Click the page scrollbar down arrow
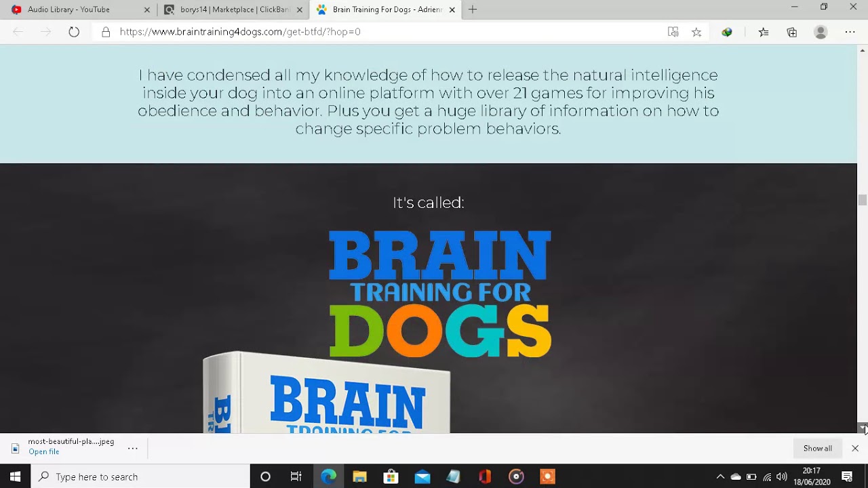Image resolution: width=868 pixels, height=488 pixels. [x=863, y=427]
